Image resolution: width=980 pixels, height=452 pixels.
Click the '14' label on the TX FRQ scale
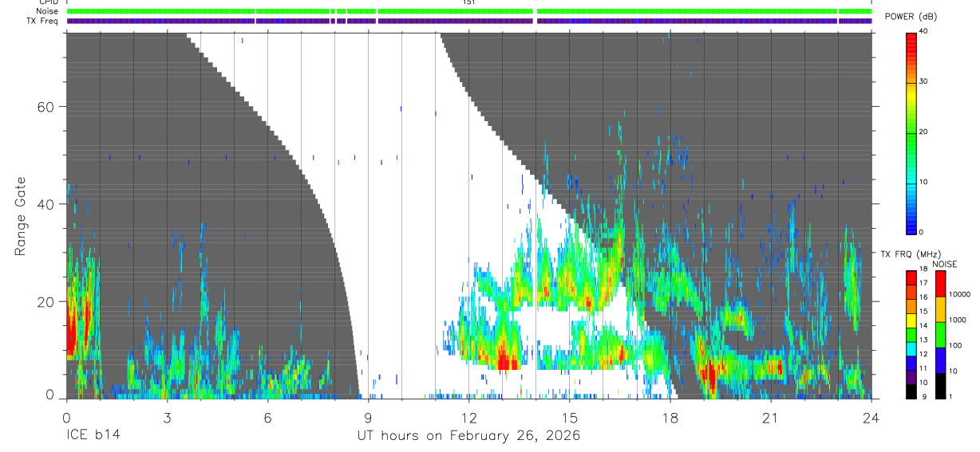point(923,326)
